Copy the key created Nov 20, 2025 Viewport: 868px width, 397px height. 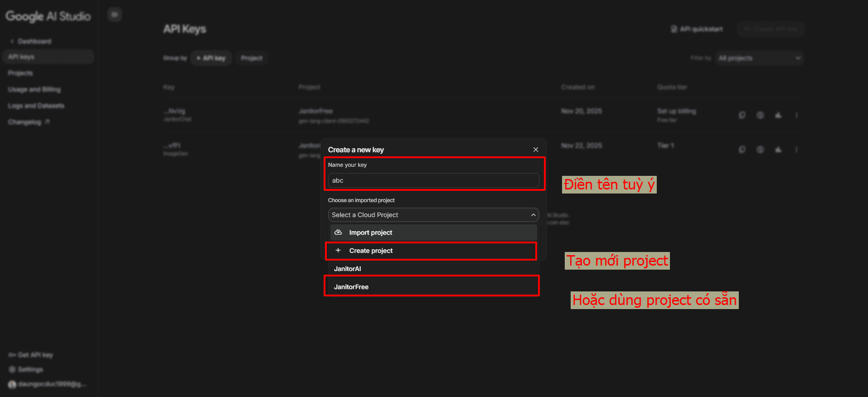click(742, 115)
